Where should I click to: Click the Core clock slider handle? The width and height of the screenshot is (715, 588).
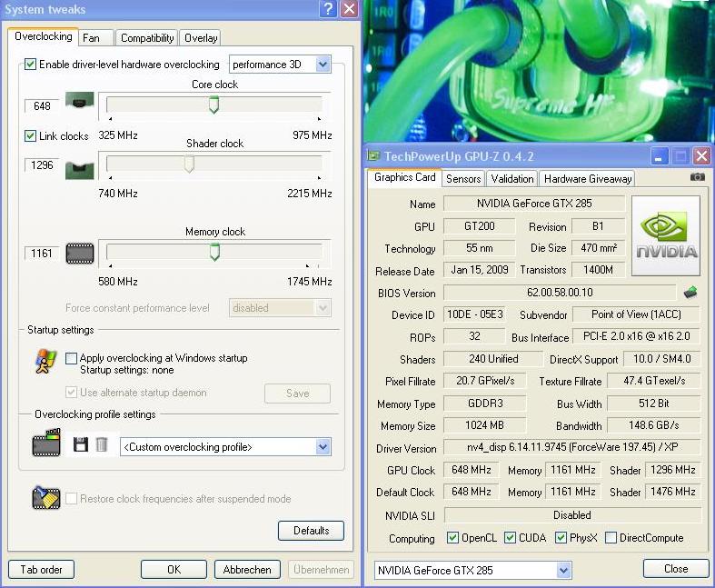click(x=214, y=105)
